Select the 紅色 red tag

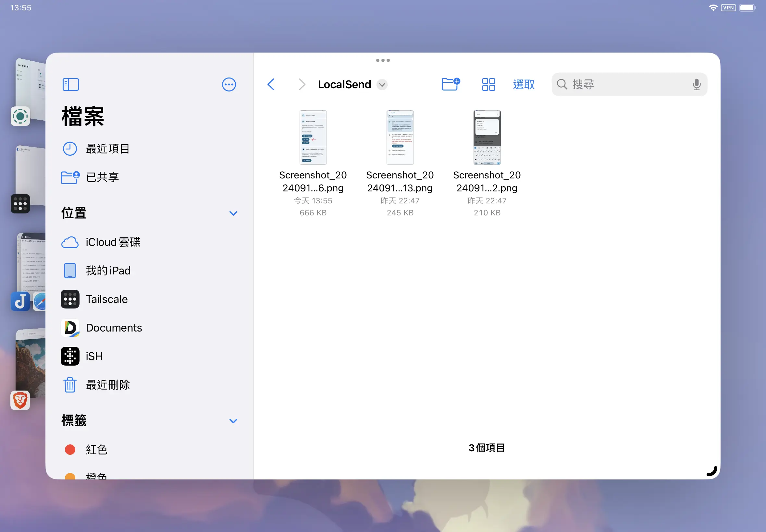click(96, 449)
